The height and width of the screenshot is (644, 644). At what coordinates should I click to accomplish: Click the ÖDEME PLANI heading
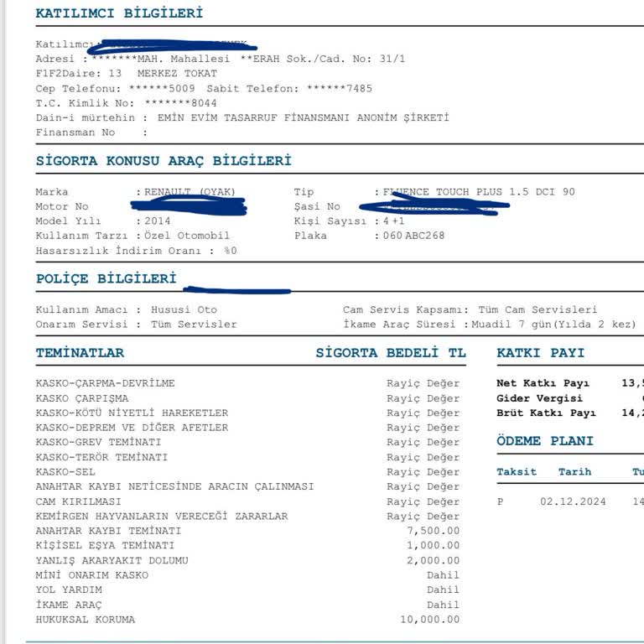544,441
